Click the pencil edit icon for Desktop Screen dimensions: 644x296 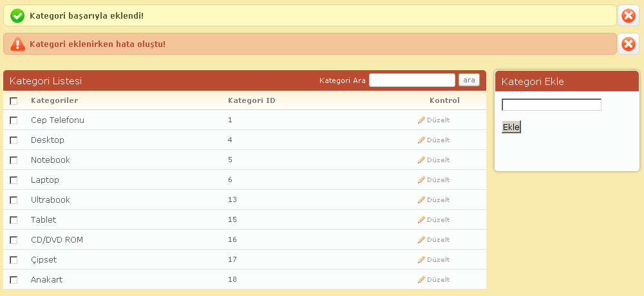tap(421, 140)
